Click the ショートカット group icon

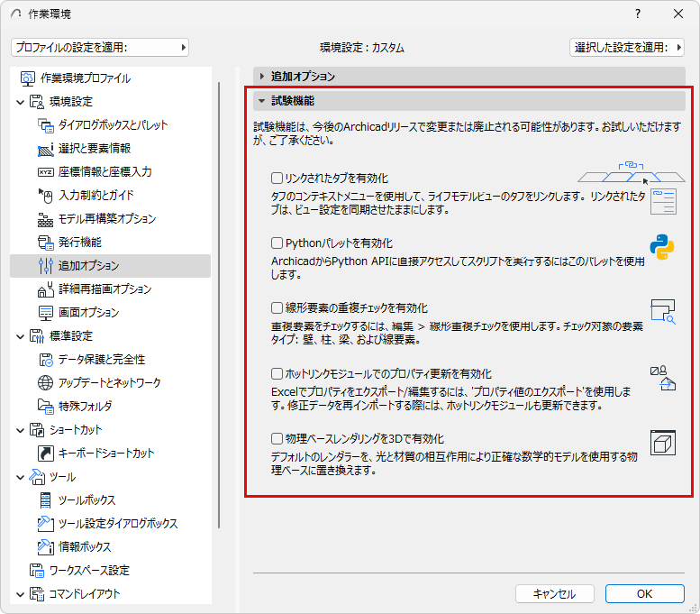click(x=37, y=430)
